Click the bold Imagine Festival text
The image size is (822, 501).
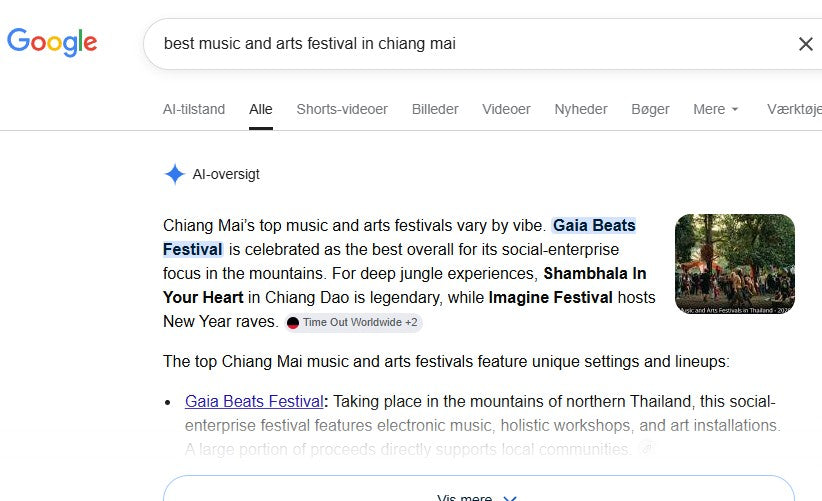[550, 298]
